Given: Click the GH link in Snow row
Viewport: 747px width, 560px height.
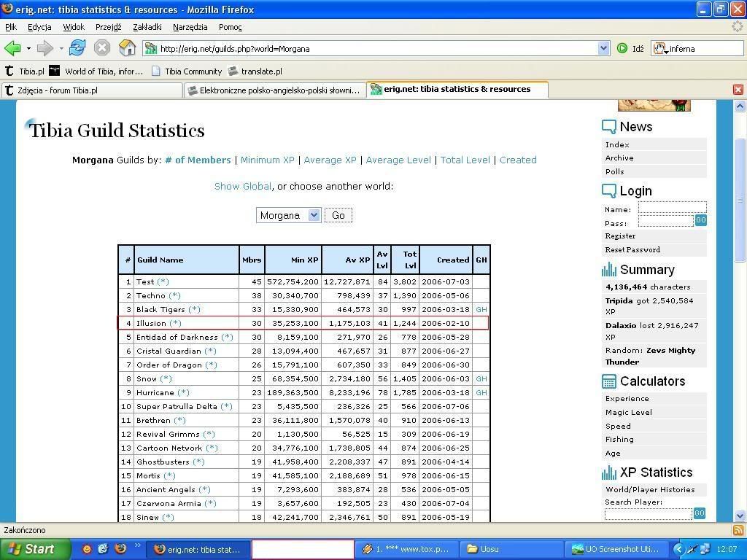Looking at the screenshot, I should pos(481,378).
